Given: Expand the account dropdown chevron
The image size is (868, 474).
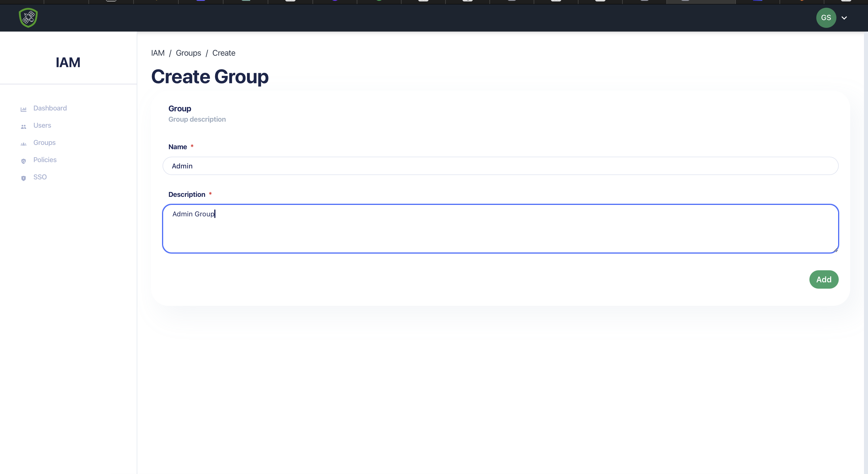Looking at the screenshot, I should 844,18.
